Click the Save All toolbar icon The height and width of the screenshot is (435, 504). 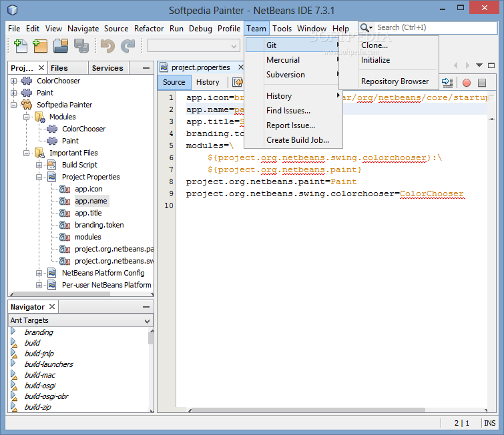point(81,45)
